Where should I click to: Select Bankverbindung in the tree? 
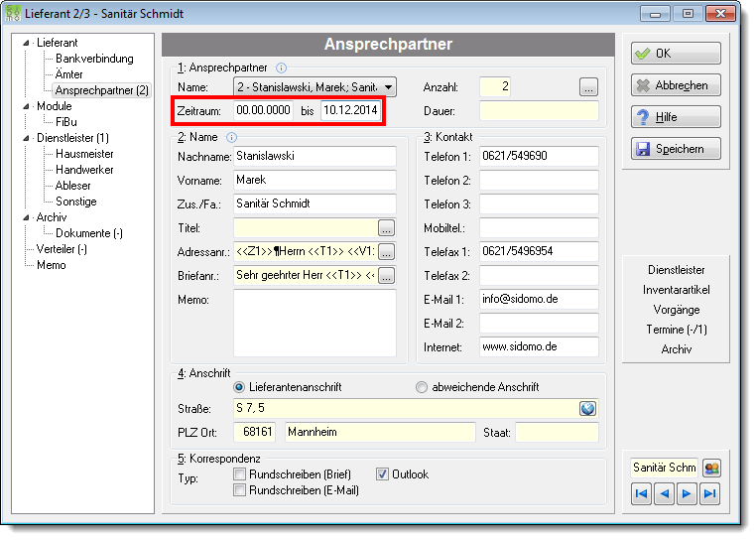[94, 59]
